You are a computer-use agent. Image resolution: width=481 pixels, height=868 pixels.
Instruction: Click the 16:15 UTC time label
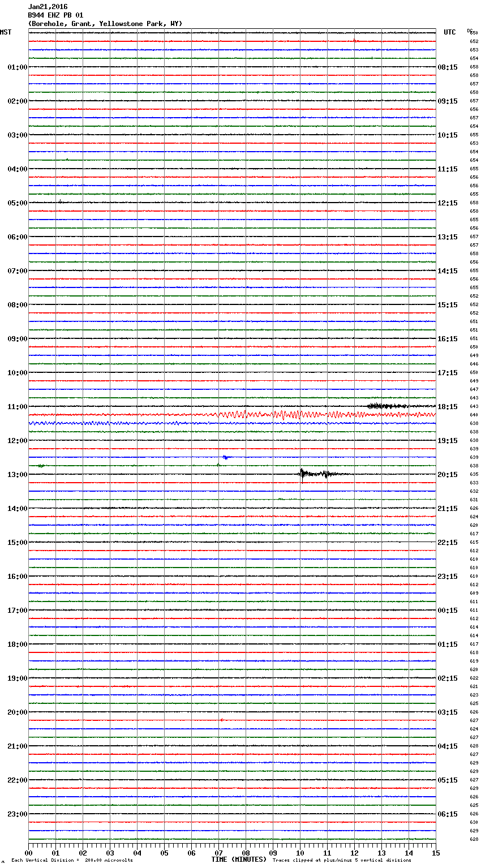coord(448,339)
